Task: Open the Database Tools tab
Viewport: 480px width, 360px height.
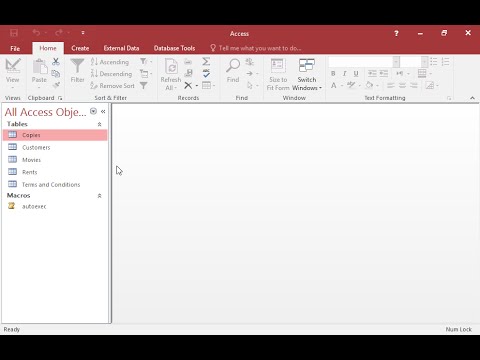Action: 174,48
